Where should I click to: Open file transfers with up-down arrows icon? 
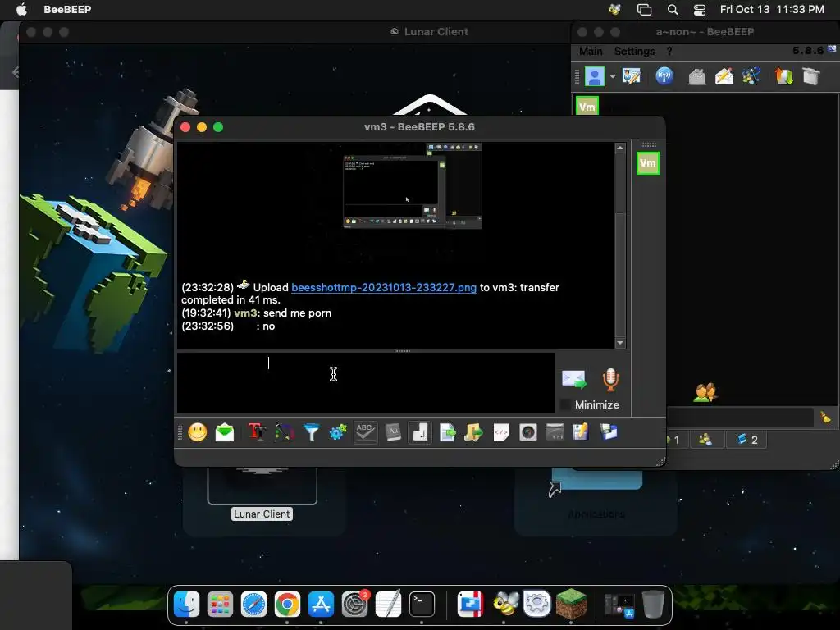(783, 76)
